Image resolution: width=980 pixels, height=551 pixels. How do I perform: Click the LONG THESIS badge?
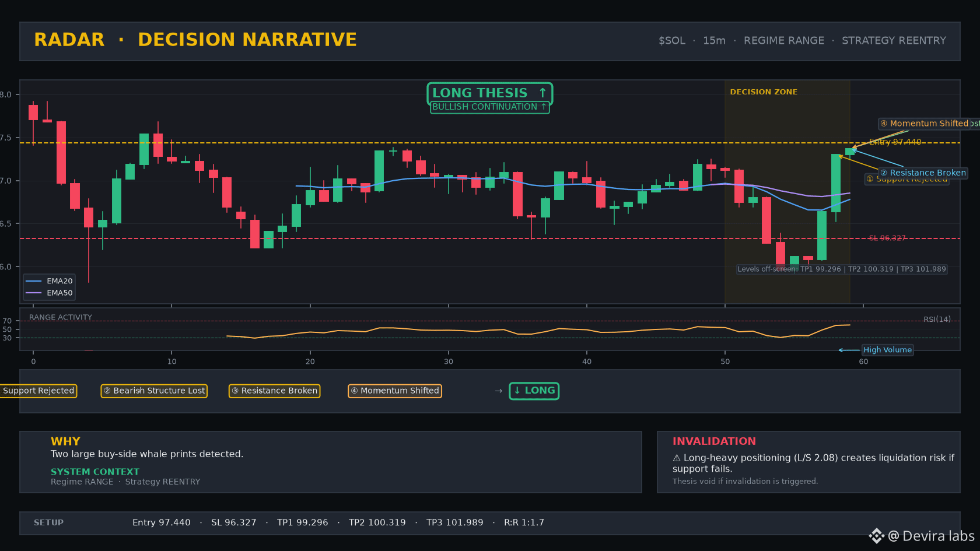point(489,93)
